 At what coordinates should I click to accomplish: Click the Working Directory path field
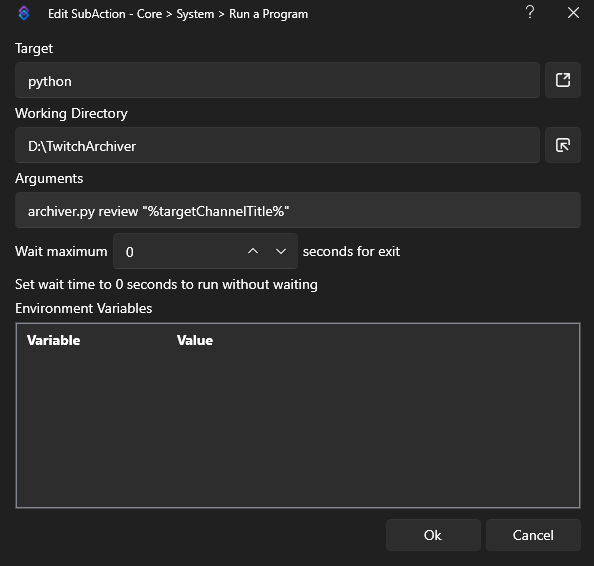click(x=277, y=145)
